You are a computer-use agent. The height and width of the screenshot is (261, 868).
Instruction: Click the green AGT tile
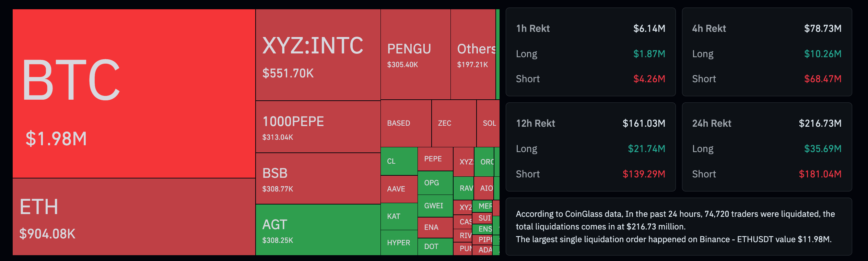tap(318, 230)
